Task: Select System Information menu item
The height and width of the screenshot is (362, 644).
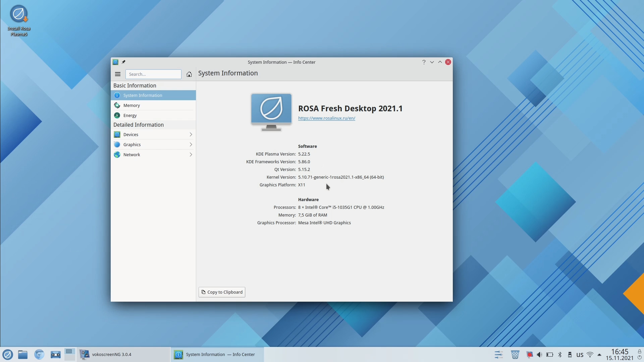Action: pos(143,95)
